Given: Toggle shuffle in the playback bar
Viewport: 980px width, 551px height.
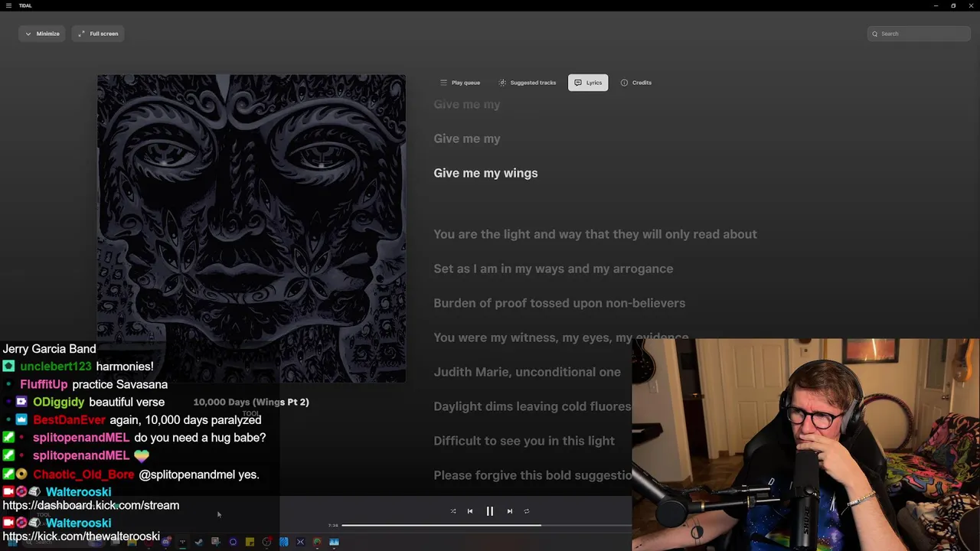Looking at the screenshot, I should click(453, 511).
